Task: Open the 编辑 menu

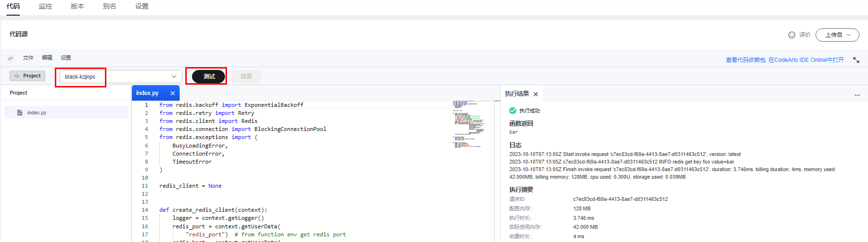Action: coord(47,58)
